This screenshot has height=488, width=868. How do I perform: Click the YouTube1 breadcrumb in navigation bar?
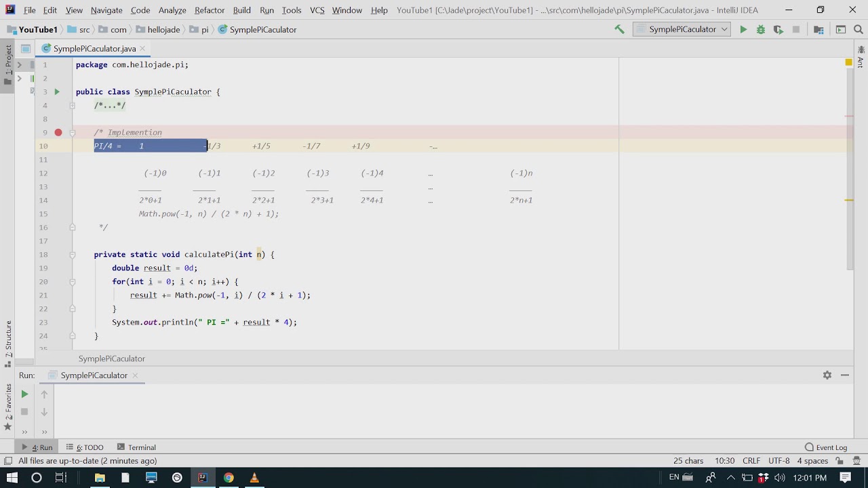(x=33, y=30)
